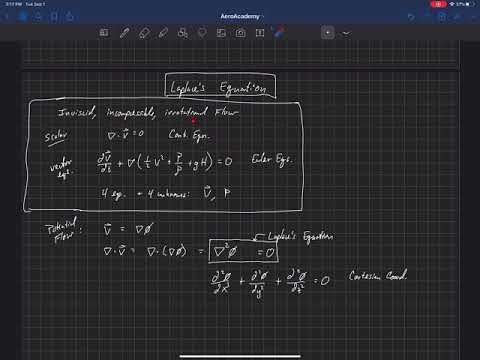
Task: Redo the last undone action
Action: click(427, 17)
